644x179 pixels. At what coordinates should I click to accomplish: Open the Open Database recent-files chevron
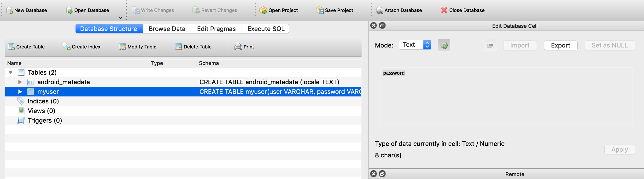[120, 18]
